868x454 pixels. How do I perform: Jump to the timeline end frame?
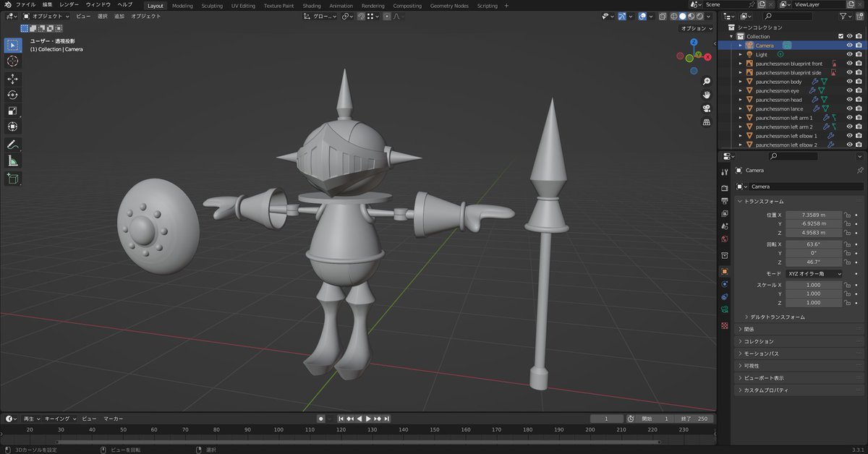(x=387, y=419)
